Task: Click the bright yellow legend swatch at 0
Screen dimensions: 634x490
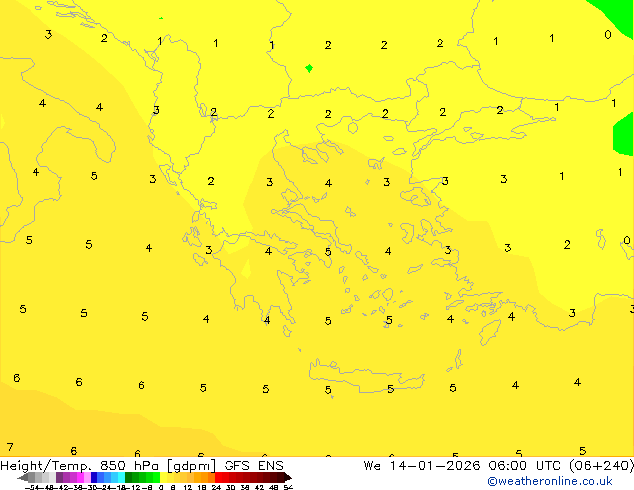Action: [x=163, y=477]
